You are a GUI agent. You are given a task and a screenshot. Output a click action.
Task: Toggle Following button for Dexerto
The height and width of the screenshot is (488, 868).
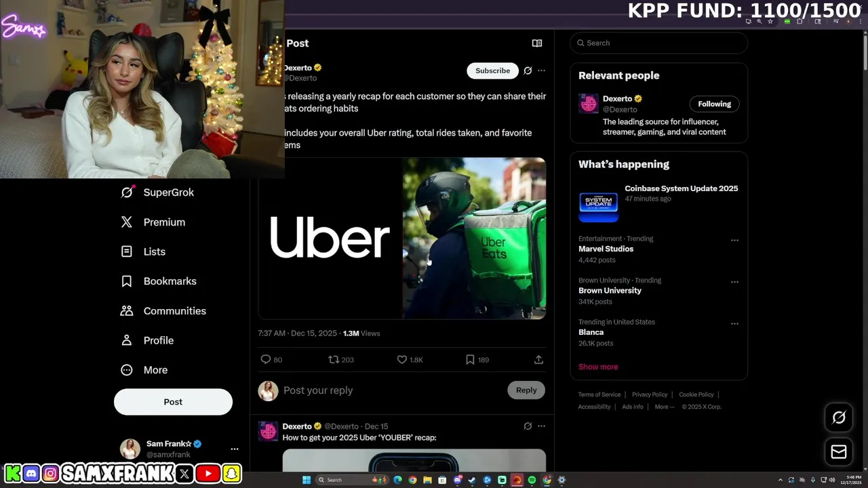point(715,104)
